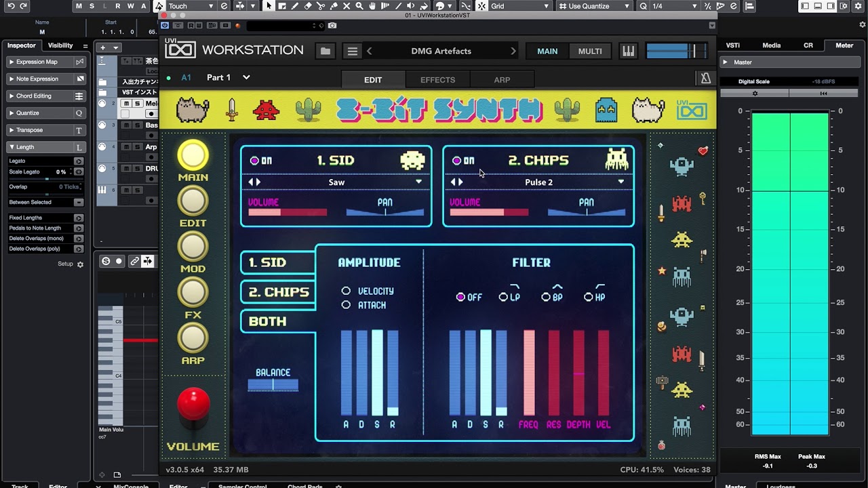Click the Chord Editing inspector icon

79,96
